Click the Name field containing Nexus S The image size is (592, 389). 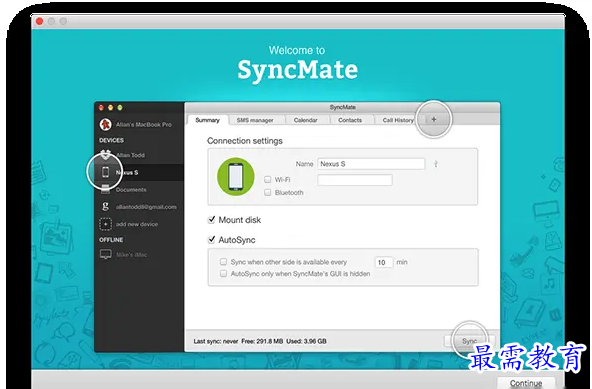pos(371,164)
